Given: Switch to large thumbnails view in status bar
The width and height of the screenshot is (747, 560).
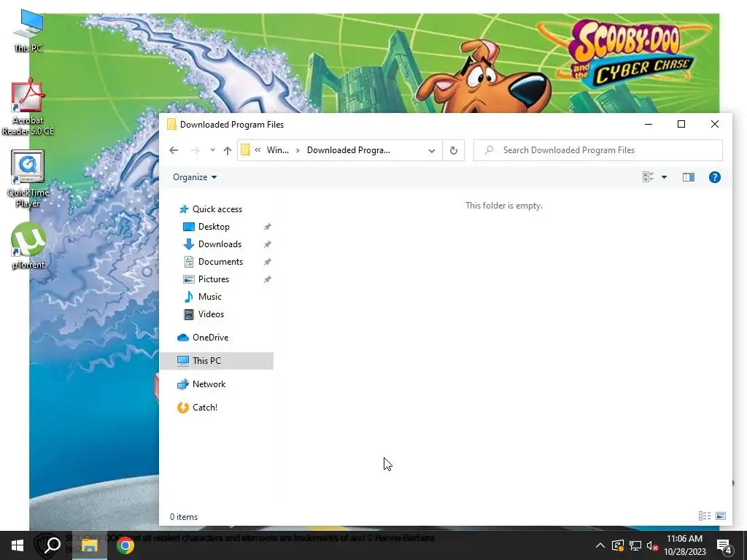Looking at the screenshot, I should coord(721,516).
